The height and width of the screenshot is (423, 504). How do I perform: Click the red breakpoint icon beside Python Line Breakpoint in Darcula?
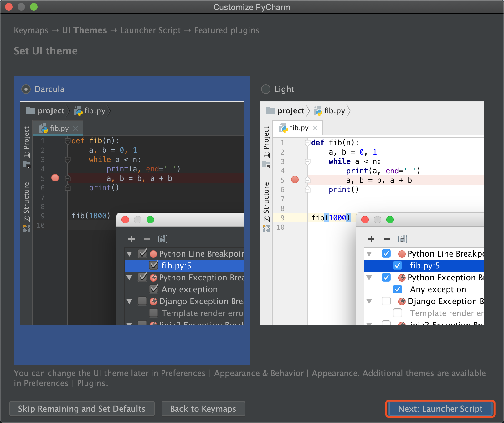tap(153, 254)
